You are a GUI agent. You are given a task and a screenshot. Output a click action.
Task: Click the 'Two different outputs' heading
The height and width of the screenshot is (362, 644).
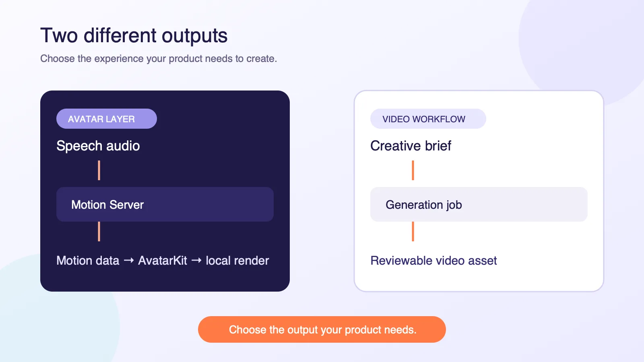coord(134,35)
